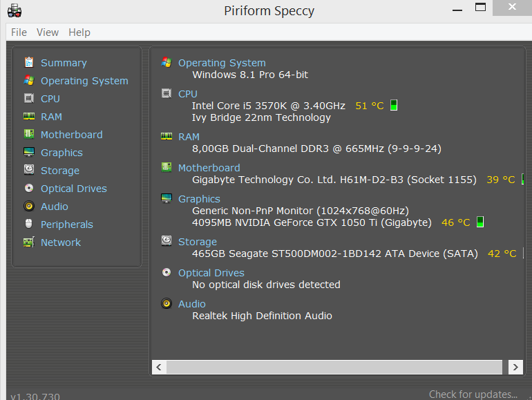This screenshot has width=532, height=400.
Task: Click the horizontal scrollbar left arrow
Action: pyautogui.click(x=158, y=367)
